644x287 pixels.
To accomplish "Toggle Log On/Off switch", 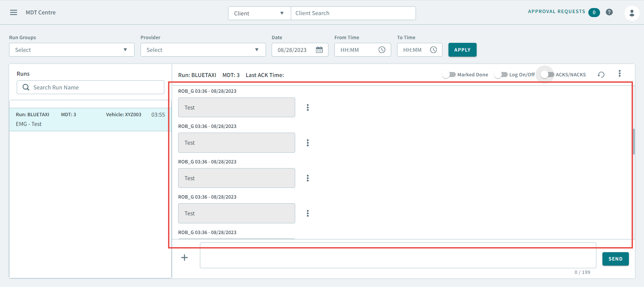I will pyautogui.click(x=500, y=75).
